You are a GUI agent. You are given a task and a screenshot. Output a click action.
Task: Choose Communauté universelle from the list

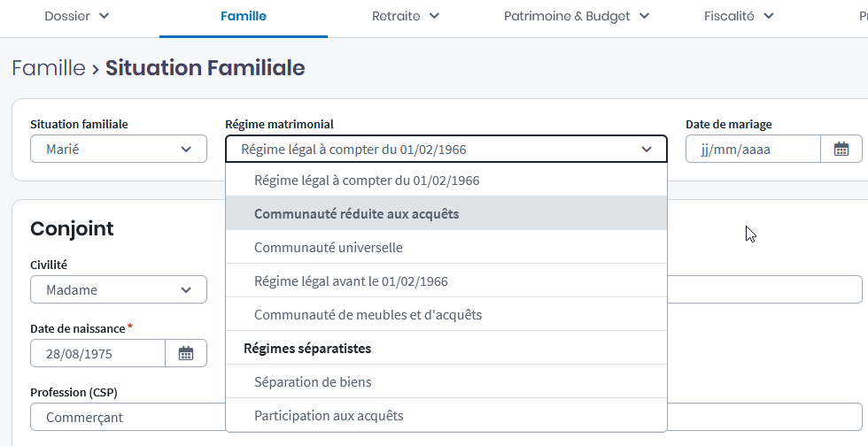pos(328,248)
